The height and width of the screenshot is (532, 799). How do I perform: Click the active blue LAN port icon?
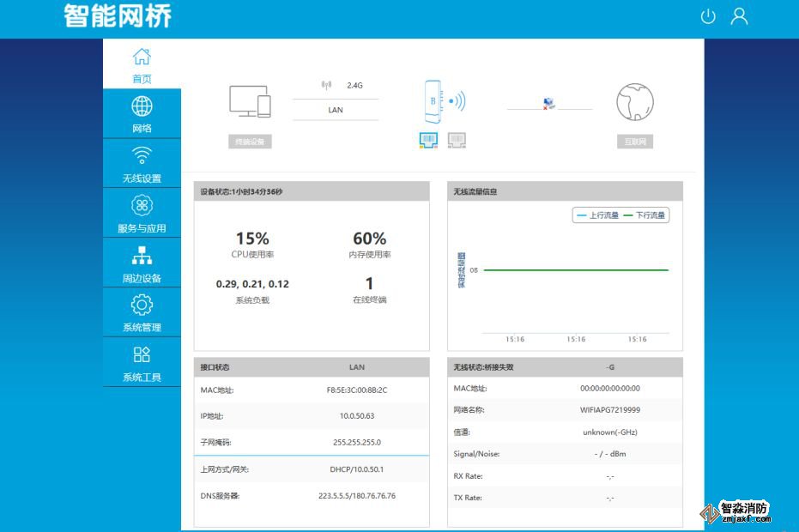click(x=429, y=140)
